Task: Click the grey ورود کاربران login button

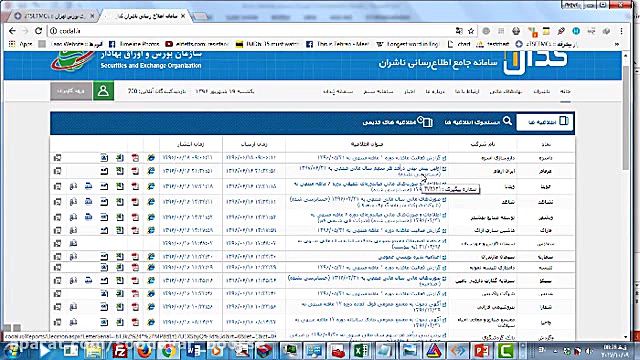Action: coord(71,91)
